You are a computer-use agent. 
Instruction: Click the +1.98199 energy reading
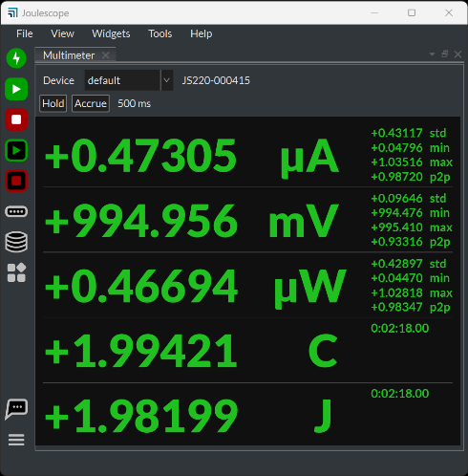[x=141, y=416]
